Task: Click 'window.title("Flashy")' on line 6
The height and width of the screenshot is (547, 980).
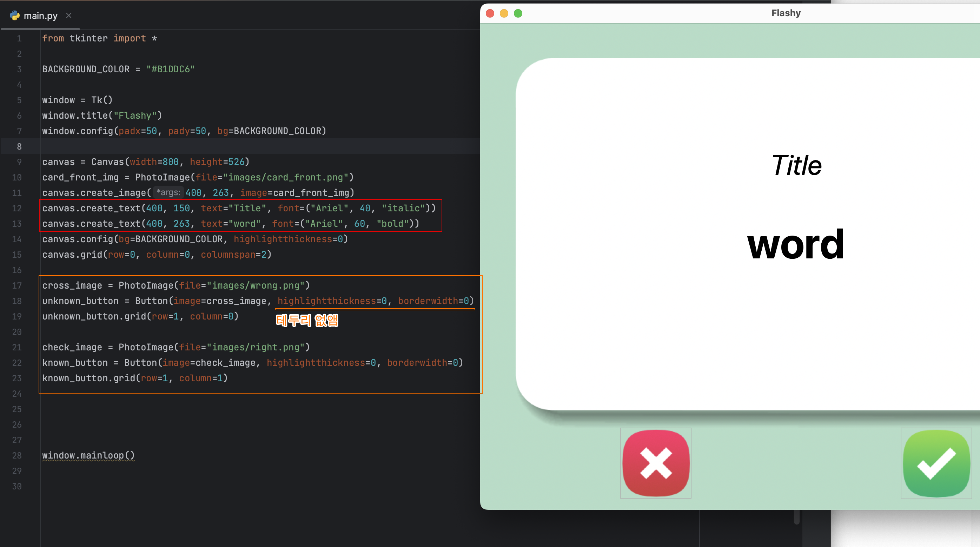Action: coord(102,116)
